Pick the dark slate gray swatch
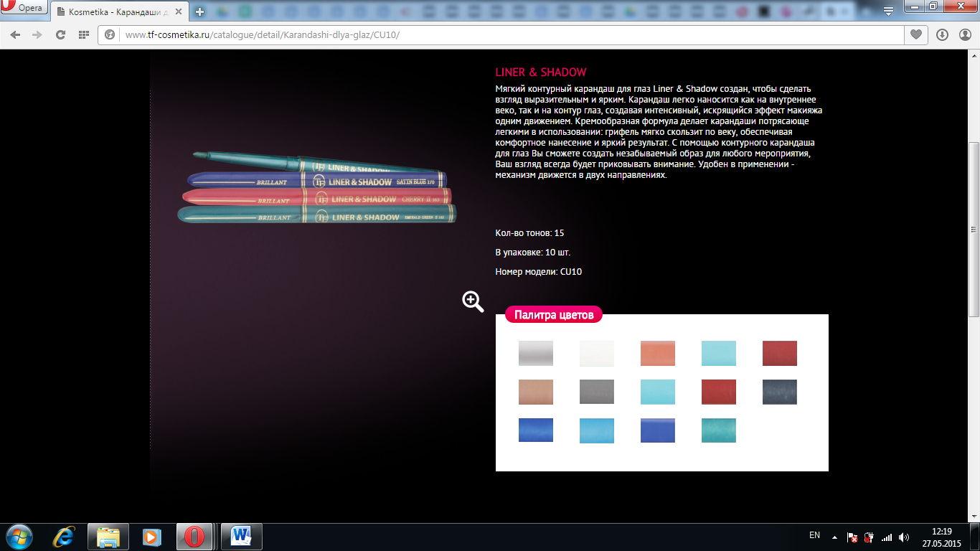 point(780,392)
